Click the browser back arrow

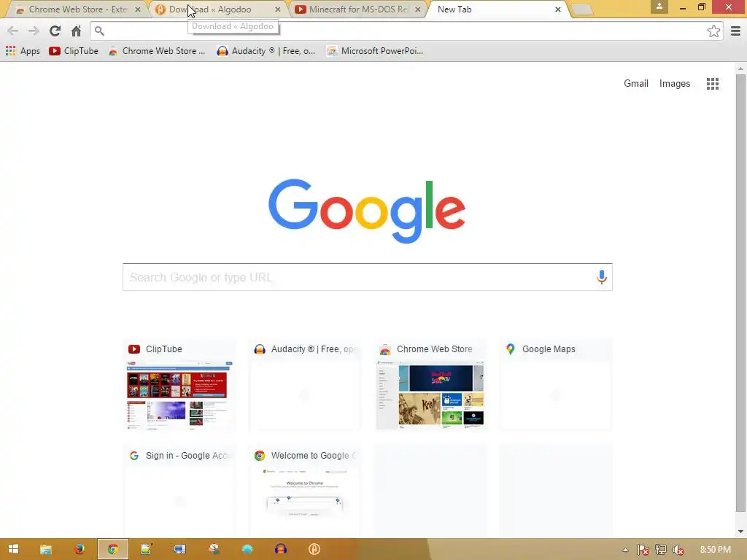point(13,31)
